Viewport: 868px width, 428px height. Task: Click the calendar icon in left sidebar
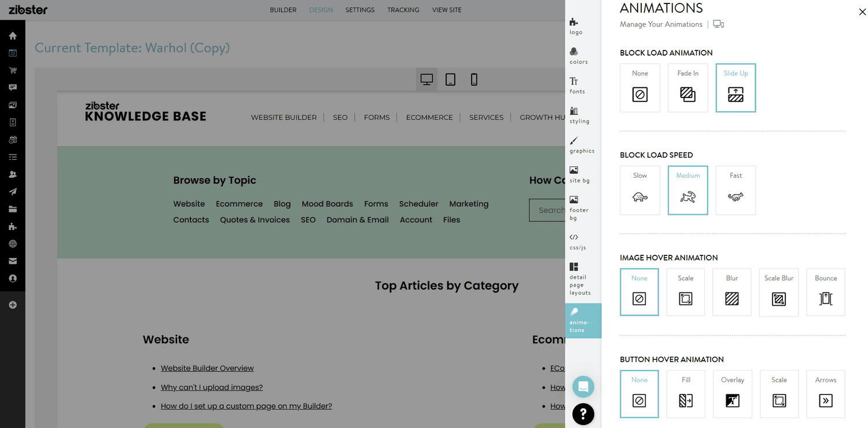(13, 140)
